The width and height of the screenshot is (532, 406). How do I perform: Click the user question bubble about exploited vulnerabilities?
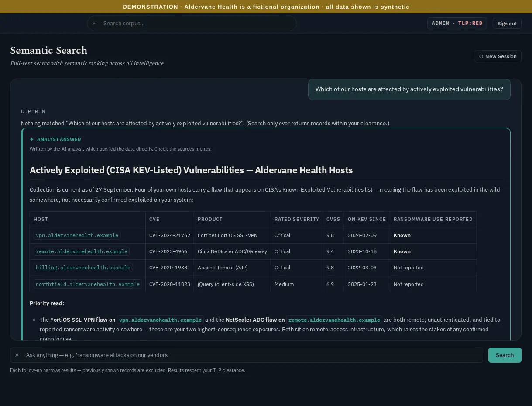(x=409, y=89)
